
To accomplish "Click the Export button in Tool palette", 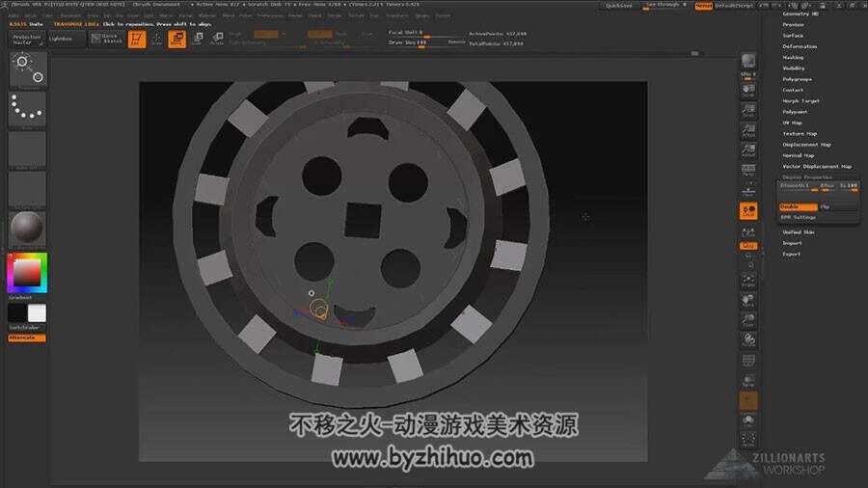I will point(791,254).
